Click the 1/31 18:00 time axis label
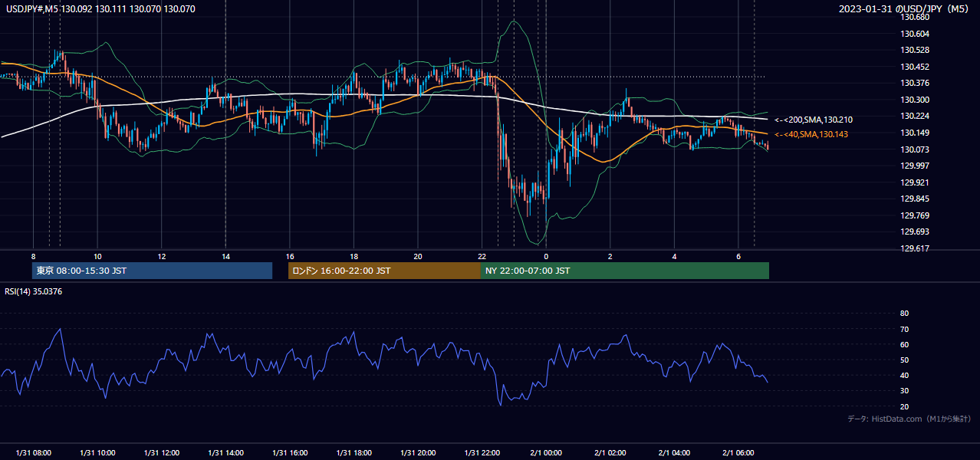Screen dimensions: 980x460 click(354, 452)
